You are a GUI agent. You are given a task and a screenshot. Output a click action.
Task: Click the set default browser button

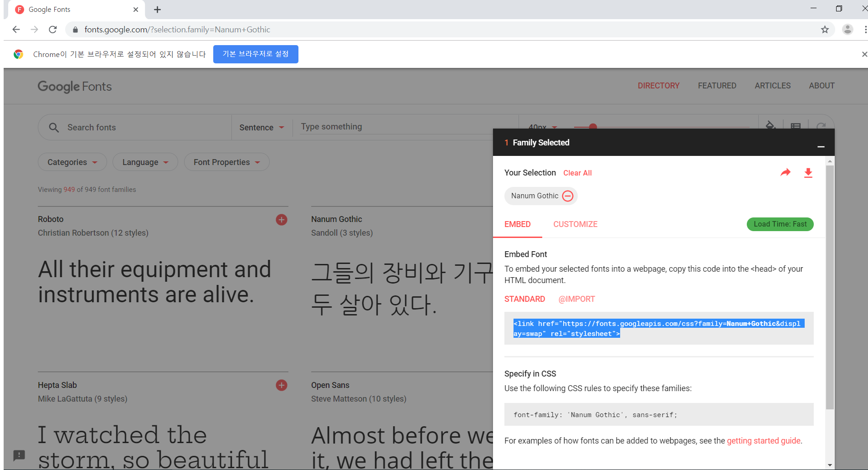[x=256, y=54]
